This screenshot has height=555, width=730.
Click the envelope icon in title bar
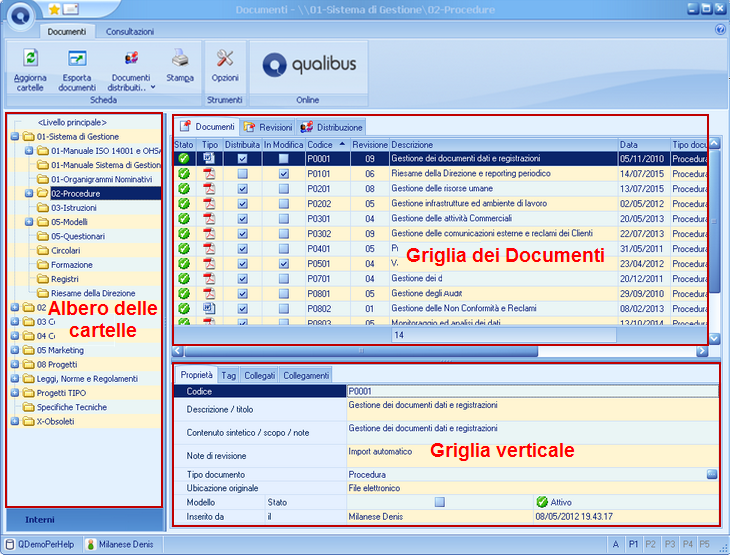click(70, 9)
